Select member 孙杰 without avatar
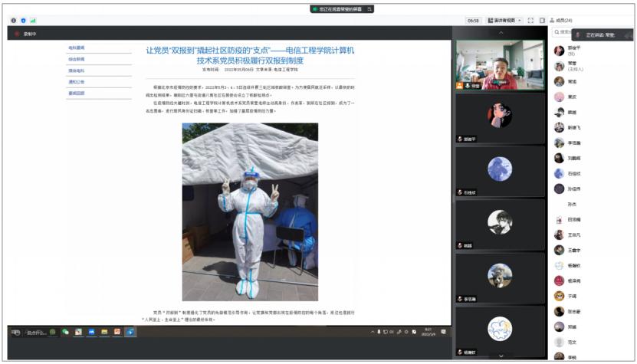 pos(591,205)
